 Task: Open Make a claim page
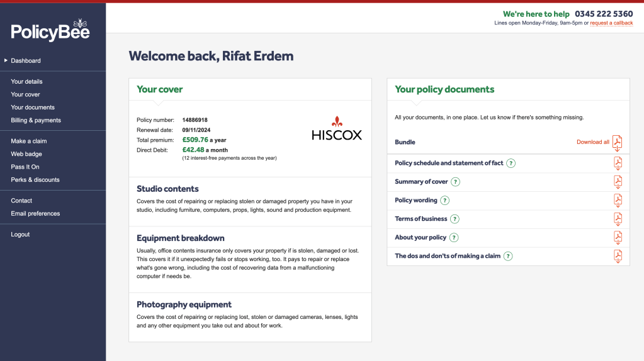click(x=29, y=141)
